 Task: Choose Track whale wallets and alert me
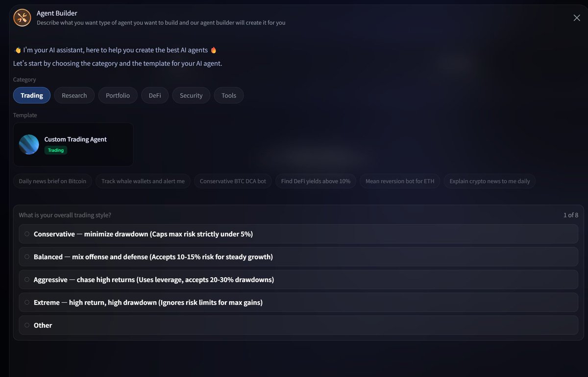tap(143, 181)
